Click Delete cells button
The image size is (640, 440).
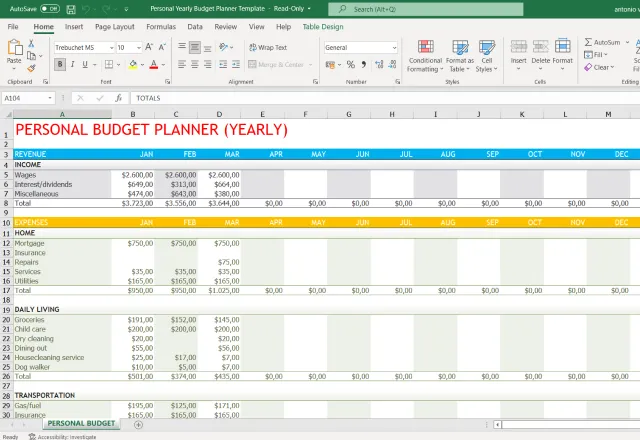(540, 55)
